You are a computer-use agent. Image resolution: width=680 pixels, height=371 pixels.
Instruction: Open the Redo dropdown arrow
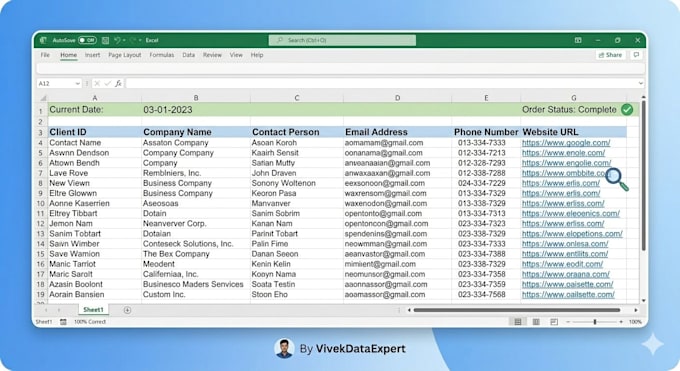click(x=140, y=40)
